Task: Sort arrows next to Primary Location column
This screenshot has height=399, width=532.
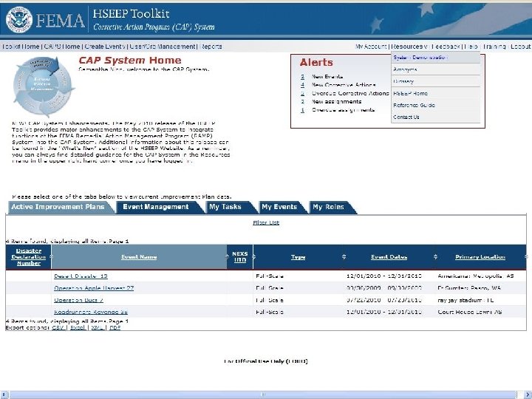Action: point(526,257)
